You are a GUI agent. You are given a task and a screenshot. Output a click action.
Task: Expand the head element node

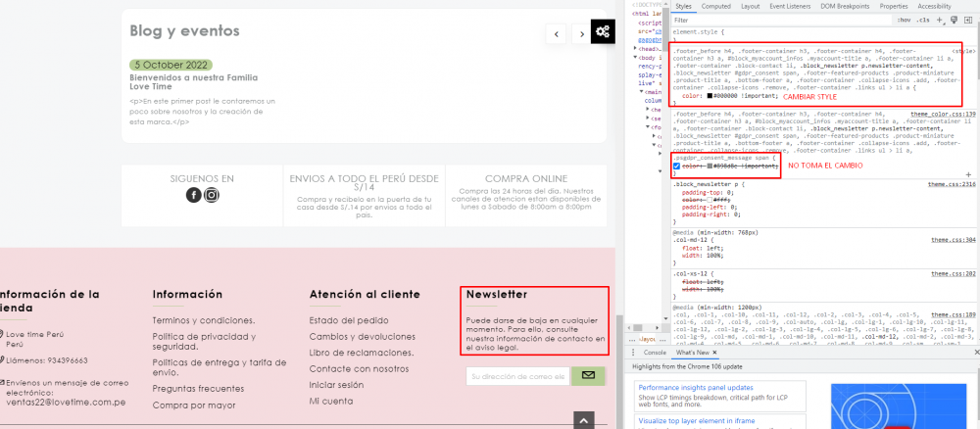[x=636, y=48]
